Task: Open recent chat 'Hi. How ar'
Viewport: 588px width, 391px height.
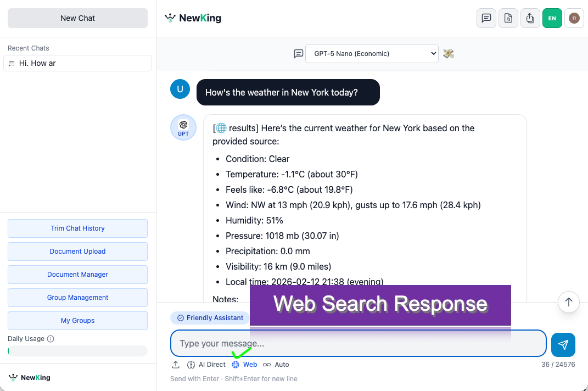Action: [77, 63]
